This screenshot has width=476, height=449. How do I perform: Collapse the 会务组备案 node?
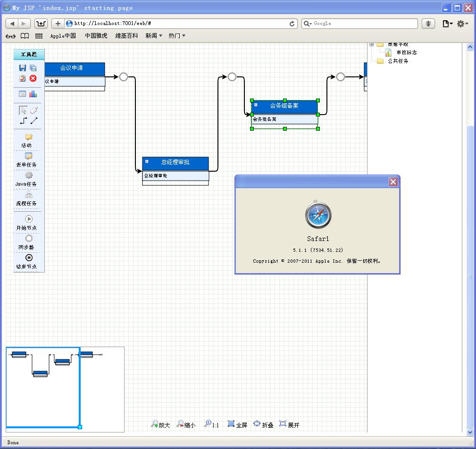coord(256,105)
